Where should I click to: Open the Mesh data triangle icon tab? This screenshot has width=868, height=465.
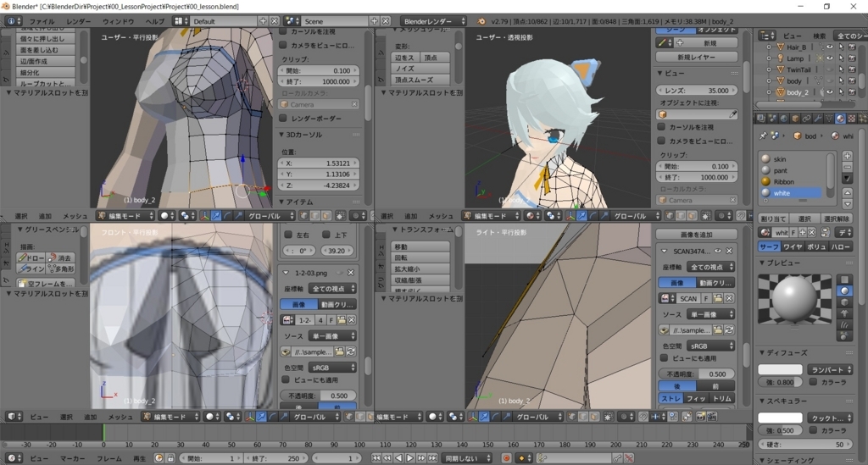[x=829, y=119]
